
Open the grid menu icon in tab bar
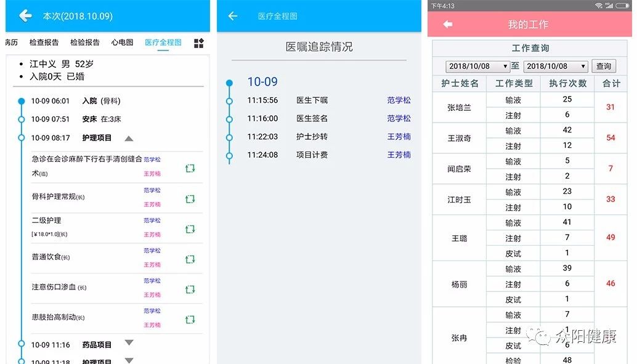click(x=198, y=43)
